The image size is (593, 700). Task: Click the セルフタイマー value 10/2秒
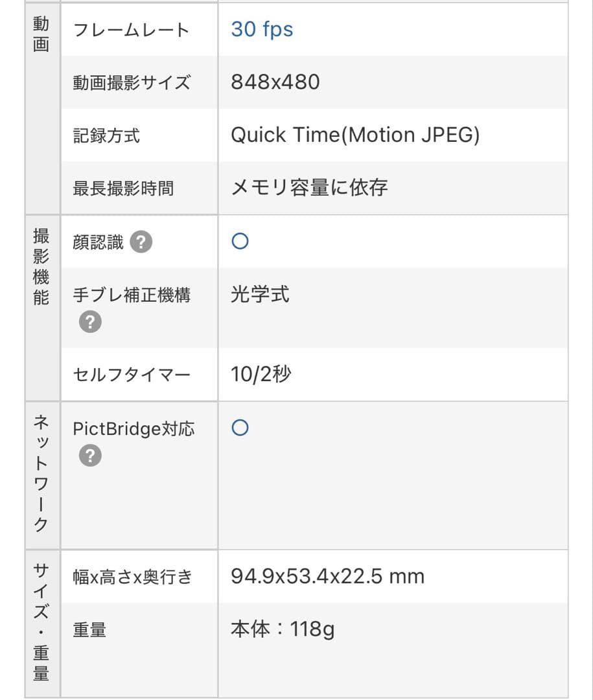pos(261,374)
